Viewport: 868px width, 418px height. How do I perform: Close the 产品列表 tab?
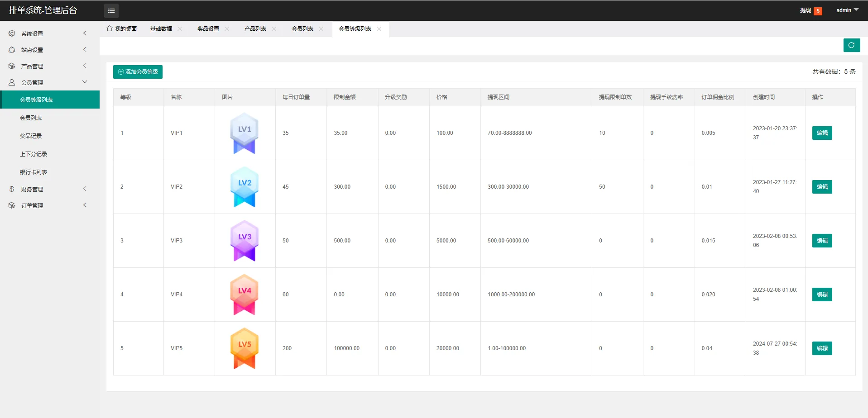click(274, 29)
